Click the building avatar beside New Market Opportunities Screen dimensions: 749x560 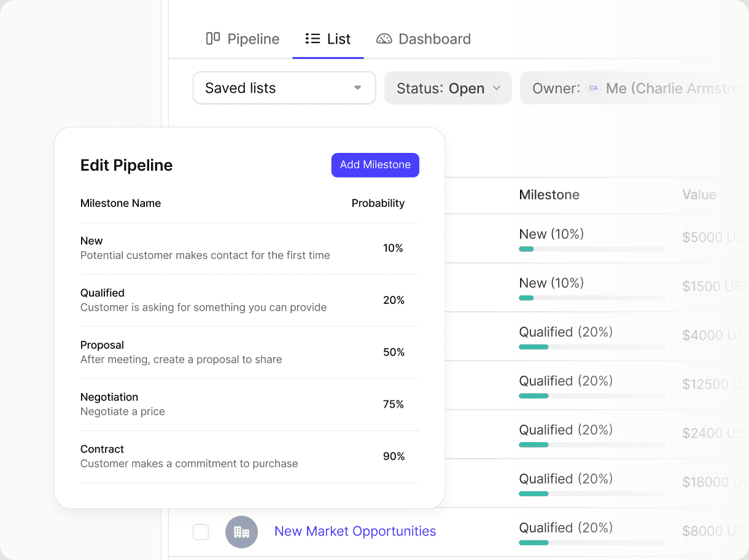241,532
